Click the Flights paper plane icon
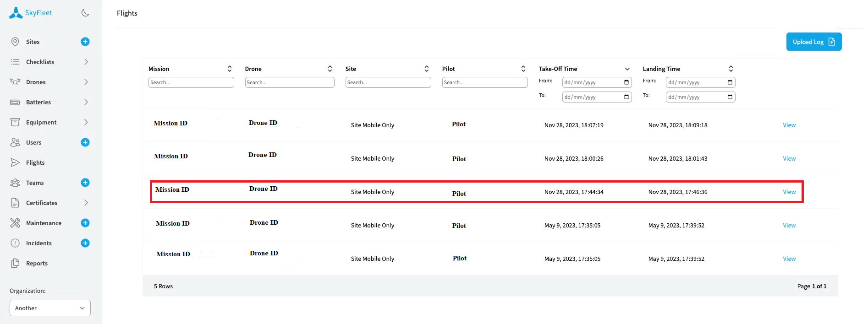 15,162
